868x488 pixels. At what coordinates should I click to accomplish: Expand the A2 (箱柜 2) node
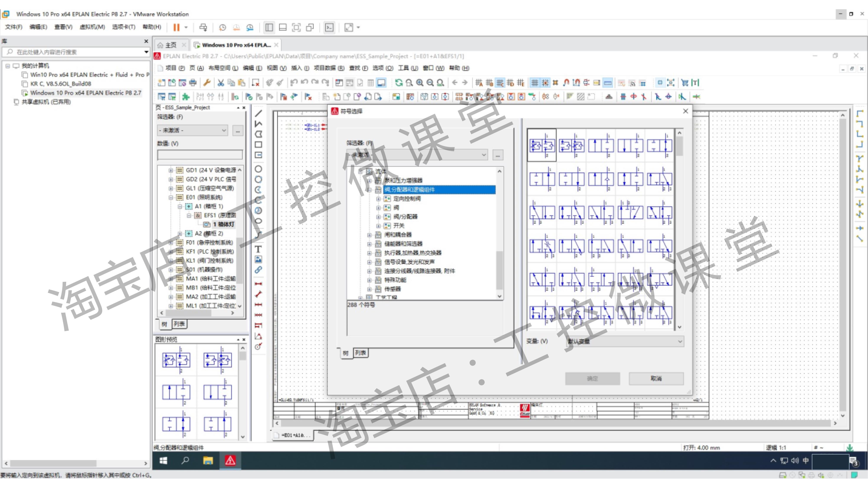180,234
